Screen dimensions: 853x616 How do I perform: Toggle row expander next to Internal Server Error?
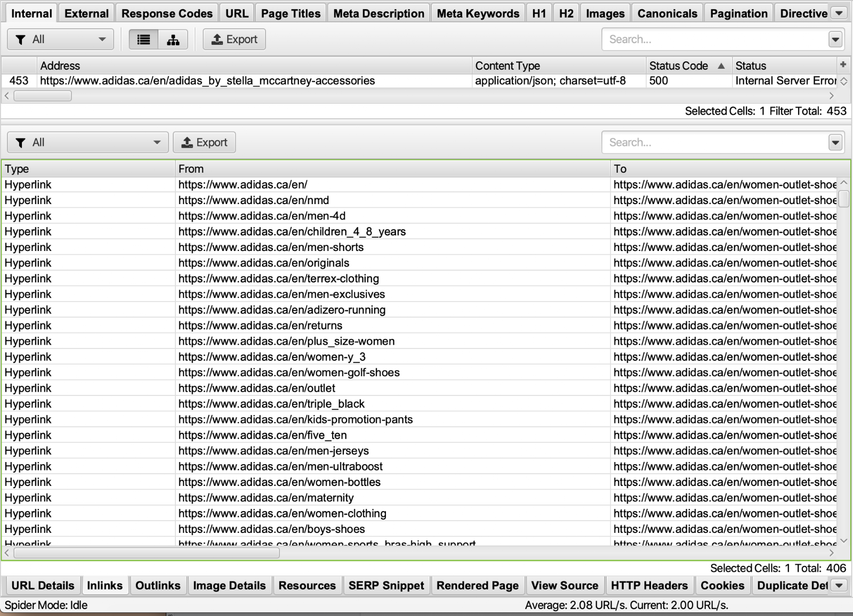[844, 82]
